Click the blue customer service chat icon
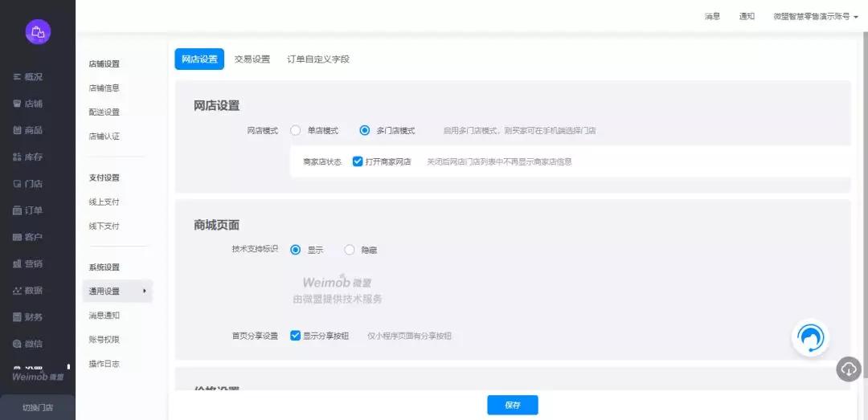The height and width of the screenshot is (420, 868). (810, 337)
